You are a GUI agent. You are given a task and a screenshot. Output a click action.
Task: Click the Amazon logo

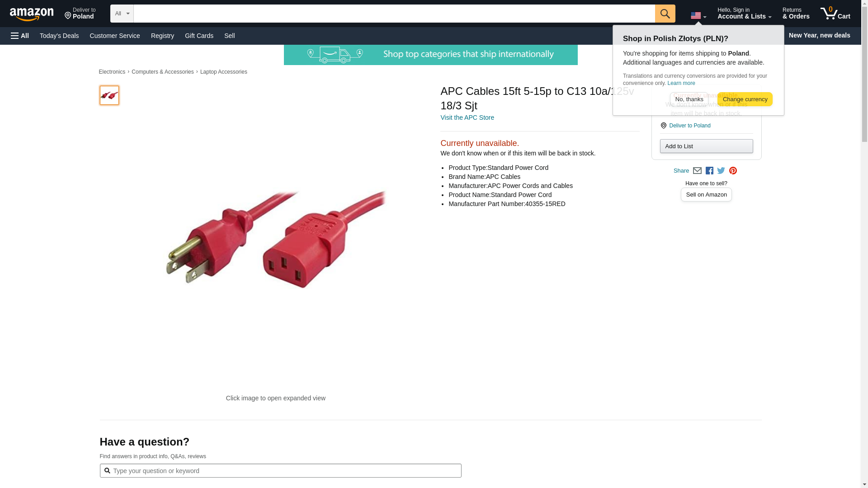tap(32, 14)
